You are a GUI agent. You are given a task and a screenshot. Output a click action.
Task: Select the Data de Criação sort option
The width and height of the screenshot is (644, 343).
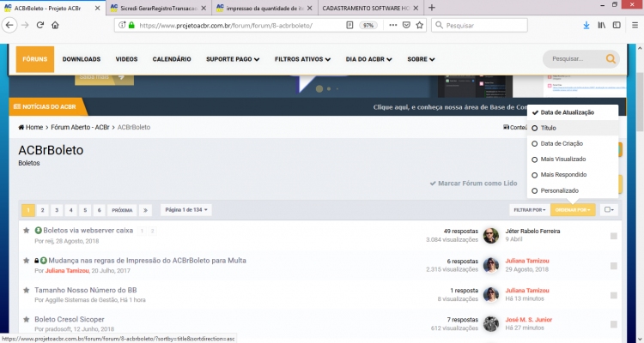[x=573, y=143]
